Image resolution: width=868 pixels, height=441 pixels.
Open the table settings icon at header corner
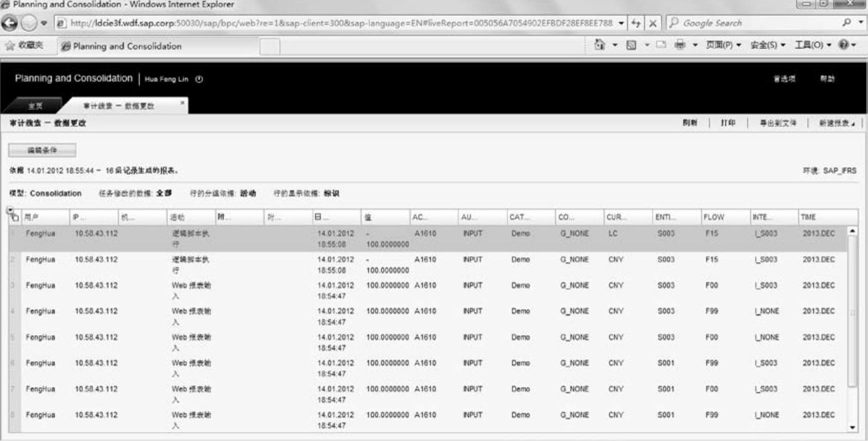pos(14,215)
